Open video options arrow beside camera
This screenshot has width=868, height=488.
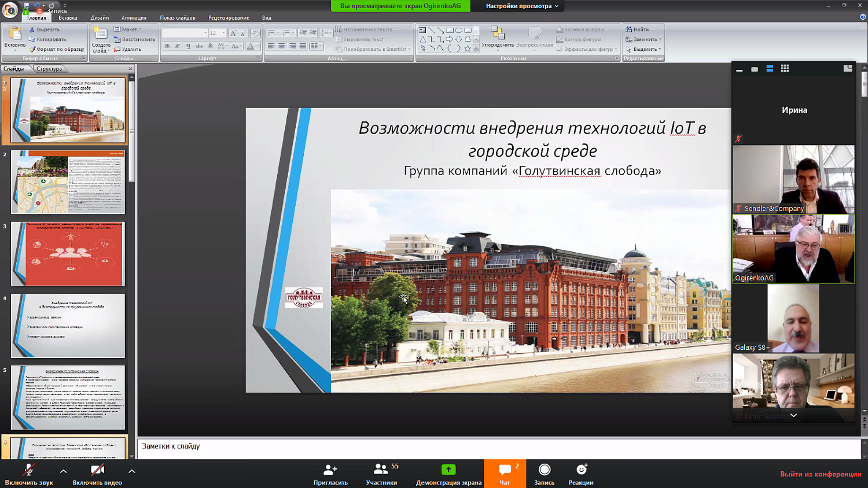click(132, 471)
